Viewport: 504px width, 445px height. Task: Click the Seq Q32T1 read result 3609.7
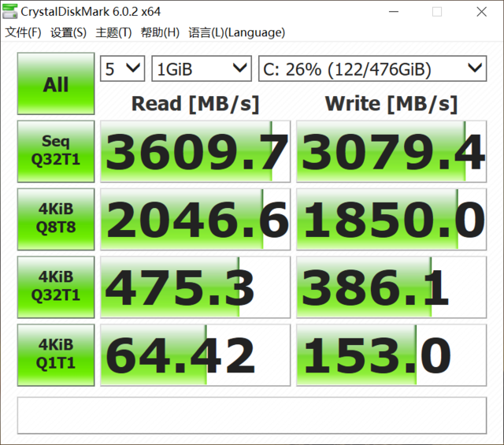point(195,151)
